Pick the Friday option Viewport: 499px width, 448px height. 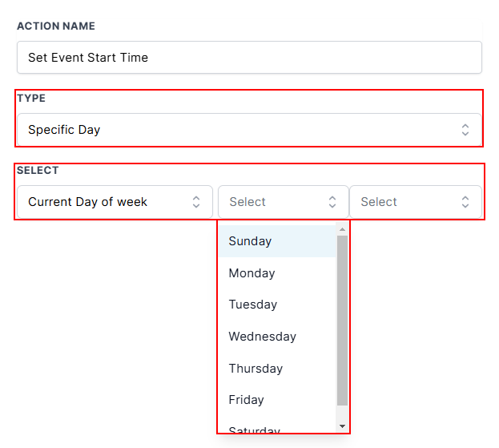tap(246, 400)
